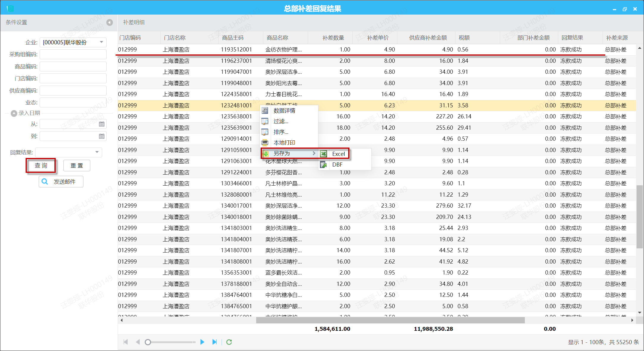644x351 pixels.
Task: Focus the 商品编码 input field
Action: pyautogui.click(x=73, y=67)
